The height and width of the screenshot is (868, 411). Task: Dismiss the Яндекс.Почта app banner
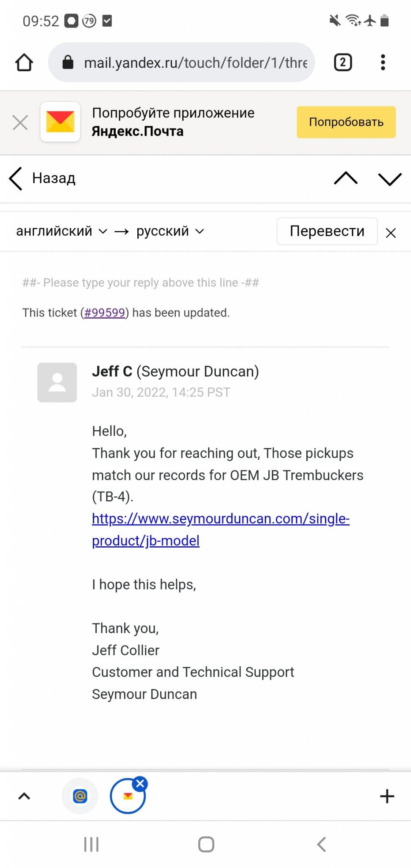click(20, 122)
